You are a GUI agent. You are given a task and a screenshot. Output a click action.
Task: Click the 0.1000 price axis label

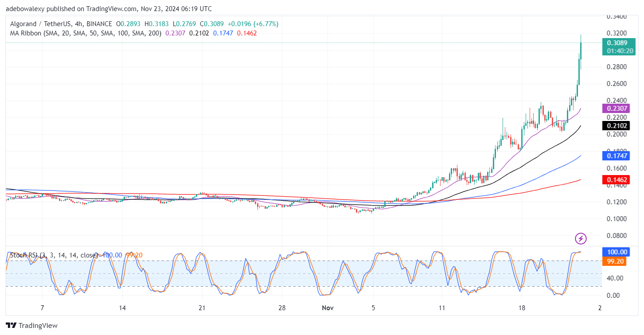point(617,219)
